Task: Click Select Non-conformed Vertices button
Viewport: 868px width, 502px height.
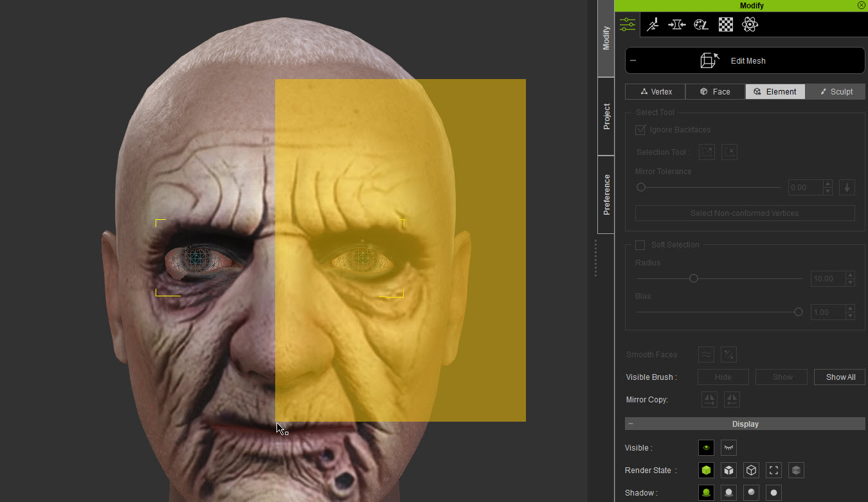Action: [745, 213]
